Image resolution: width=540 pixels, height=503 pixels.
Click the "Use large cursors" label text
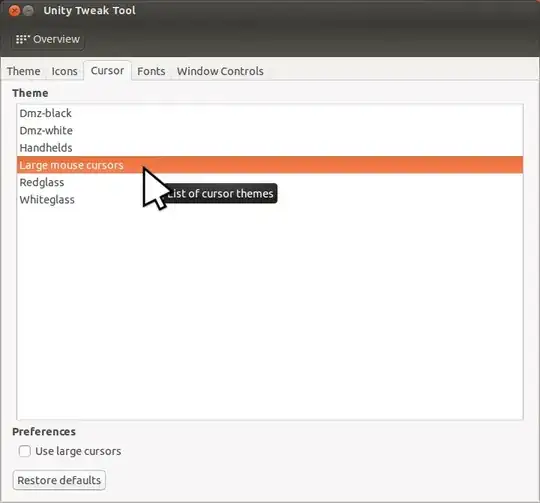point(78,451)
